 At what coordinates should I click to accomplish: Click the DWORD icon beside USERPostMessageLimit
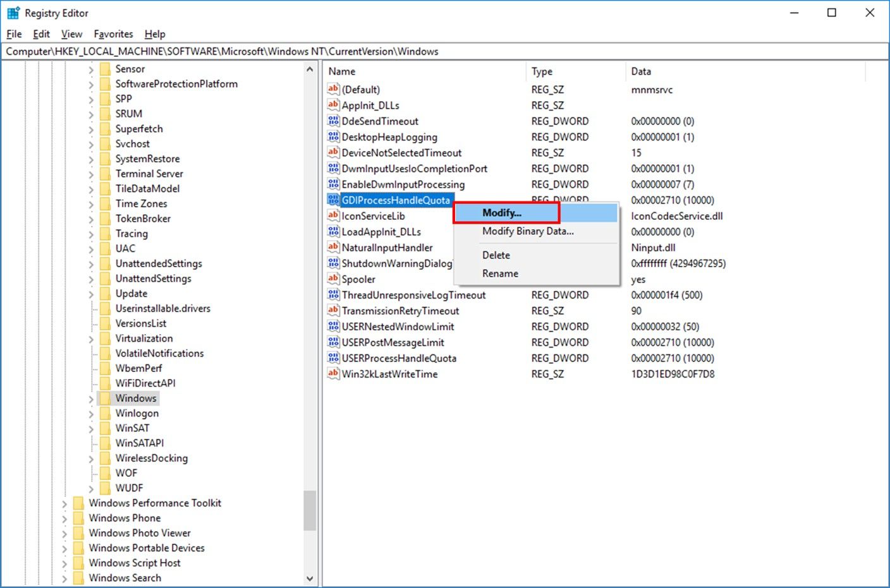[x=333, y=342]
